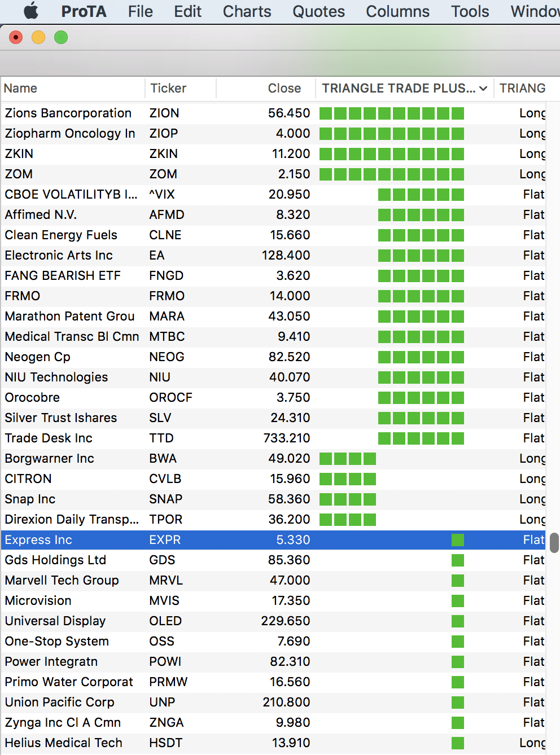560x755 pixels.
Task: Click the highlighted Express Inc row name
Action: (38, 539)
